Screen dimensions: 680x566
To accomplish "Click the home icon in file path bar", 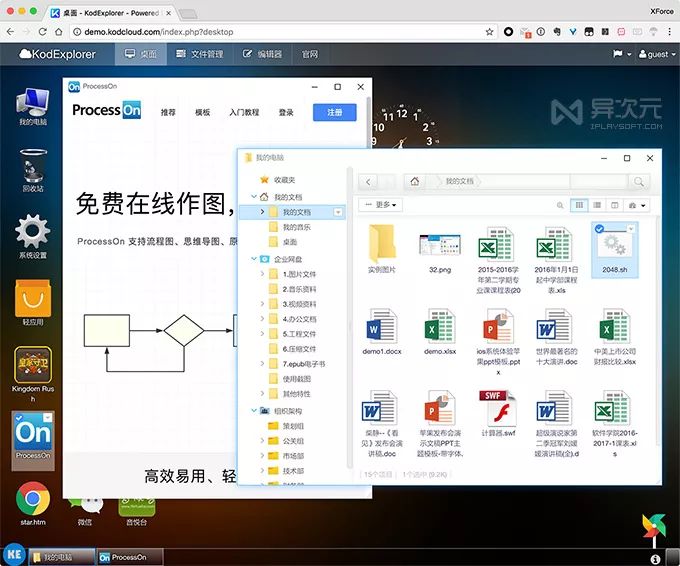I will pyautogui.click(x=416, y=181).
